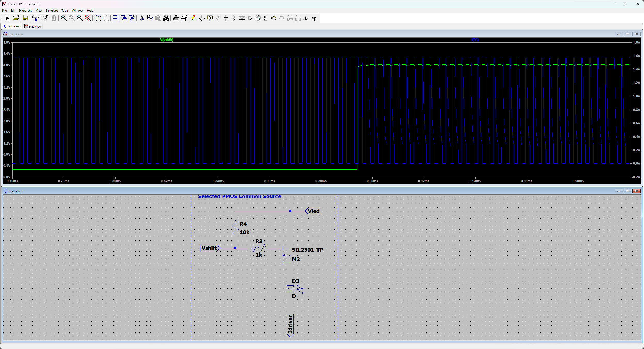Place a Resistor component

coord(218,18)
